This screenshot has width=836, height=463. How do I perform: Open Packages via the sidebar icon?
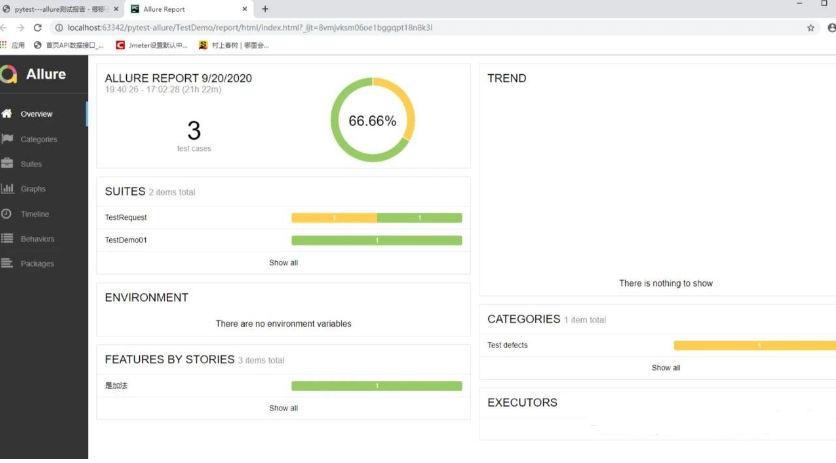click(7, 263)
